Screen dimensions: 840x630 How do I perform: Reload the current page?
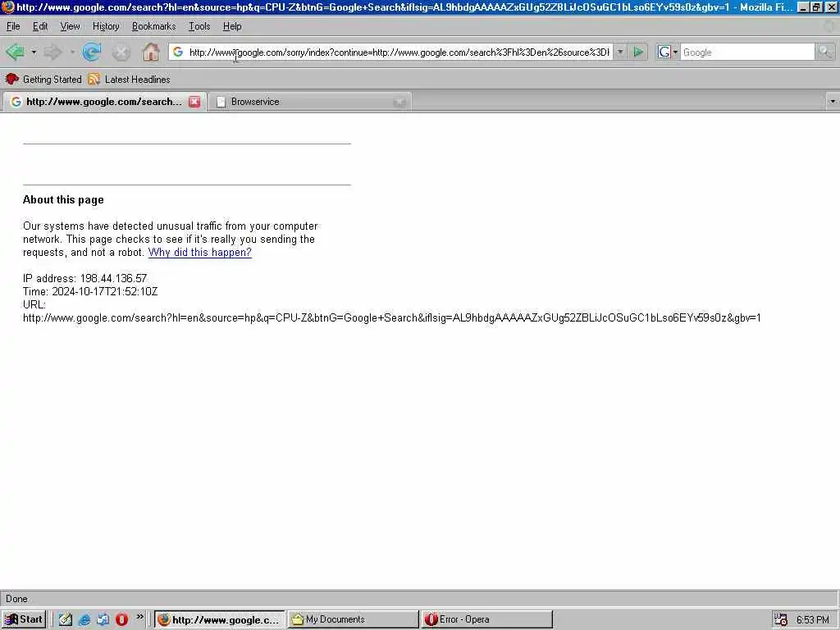(92, 52)
